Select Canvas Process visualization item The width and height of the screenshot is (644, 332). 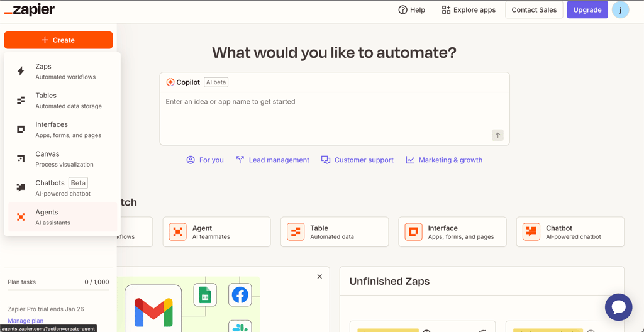62,158
